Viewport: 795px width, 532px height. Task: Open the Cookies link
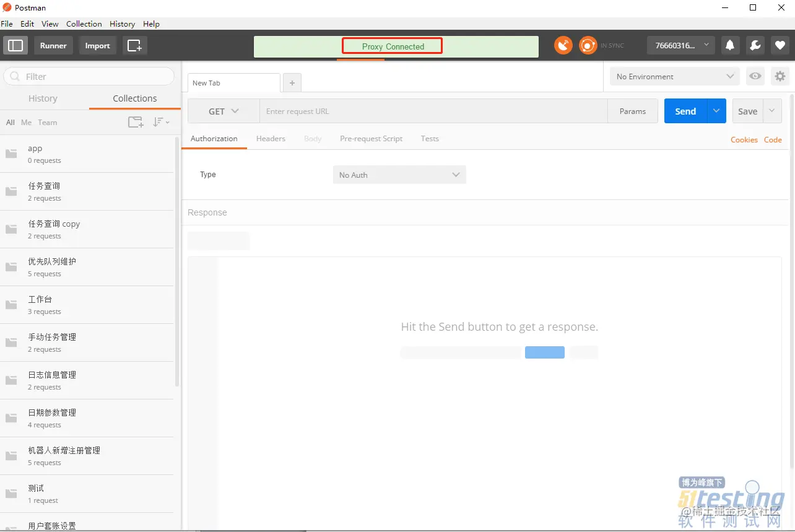pos(744,139)
